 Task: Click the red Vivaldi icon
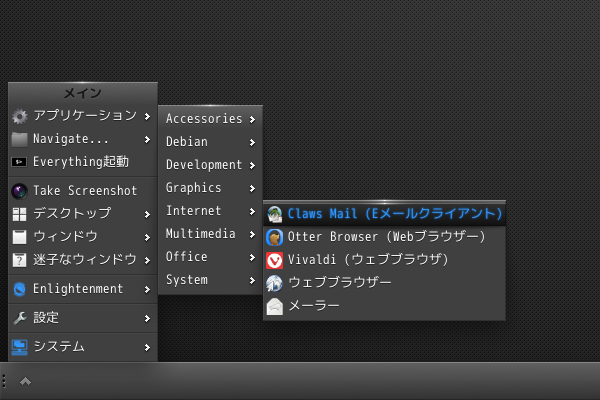click(274, 260)
